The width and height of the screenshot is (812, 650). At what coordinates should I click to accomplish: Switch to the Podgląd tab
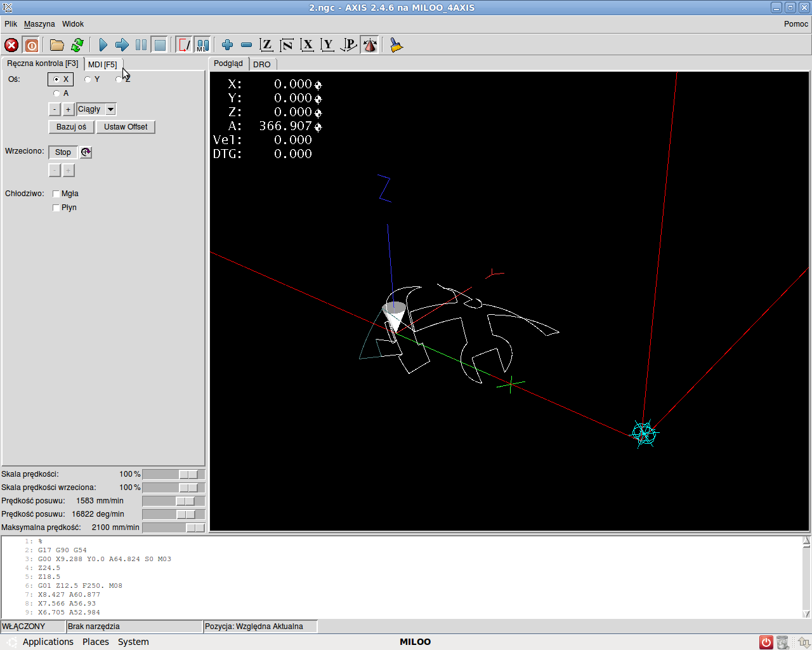coord(228,63)
